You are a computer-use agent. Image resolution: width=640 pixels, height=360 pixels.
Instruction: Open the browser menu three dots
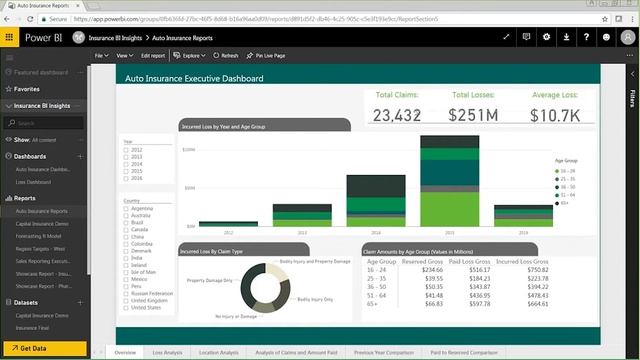pos(632,19)
